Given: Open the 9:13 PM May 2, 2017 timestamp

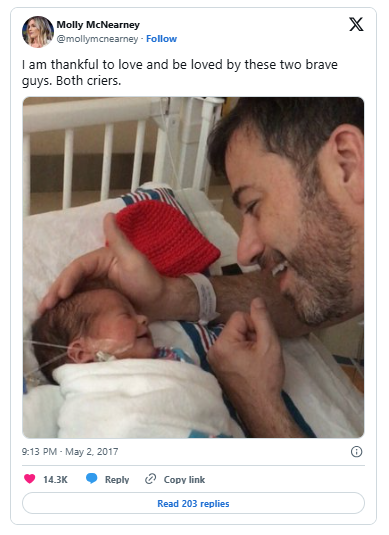Looking at the screenshot, I should 70,452.
